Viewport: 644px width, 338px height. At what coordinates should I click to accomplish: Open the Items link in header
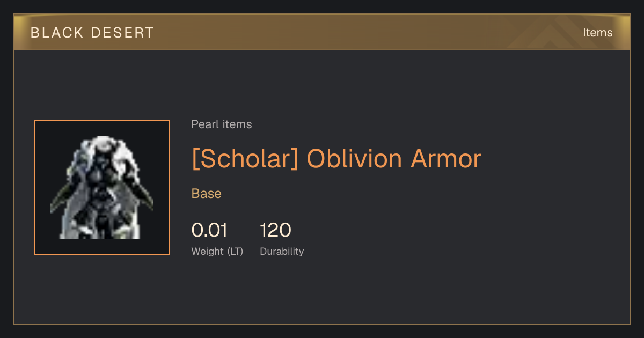597,33
